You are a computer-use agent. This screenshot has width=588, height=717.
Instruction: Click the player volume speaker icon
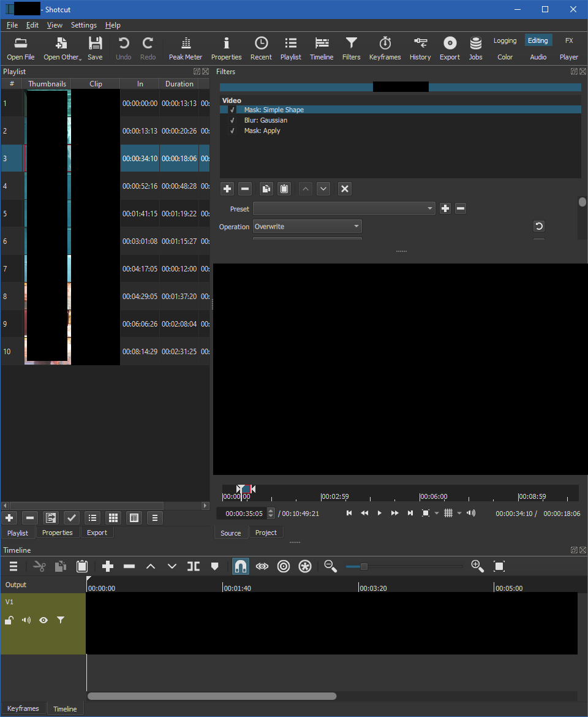click(471, 513)
